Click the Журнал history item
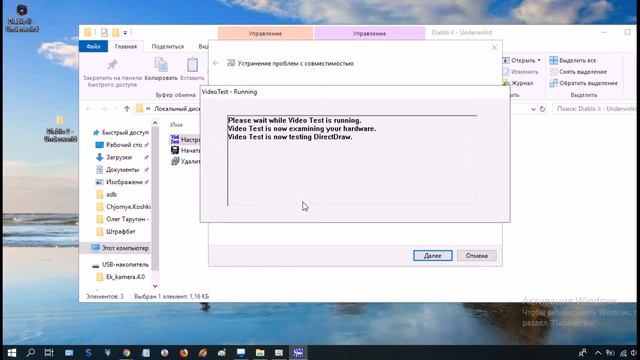 (518, 83)
